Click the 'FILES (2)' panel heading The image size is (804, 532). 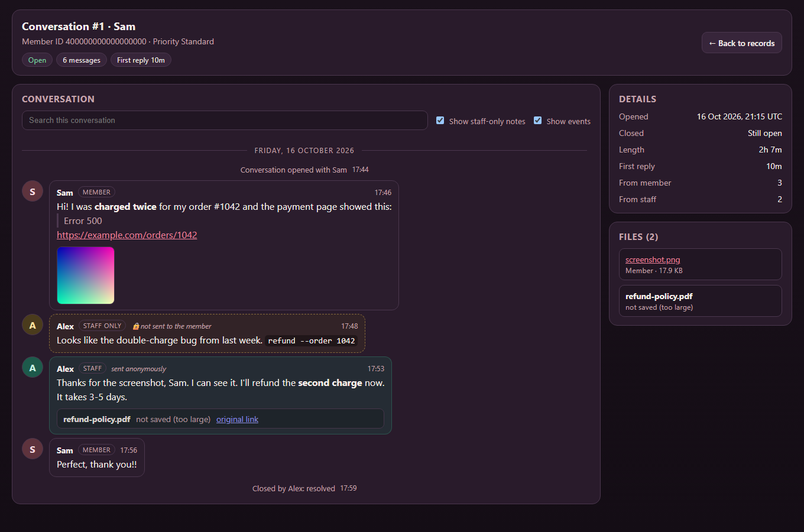(x=638, y=236)
